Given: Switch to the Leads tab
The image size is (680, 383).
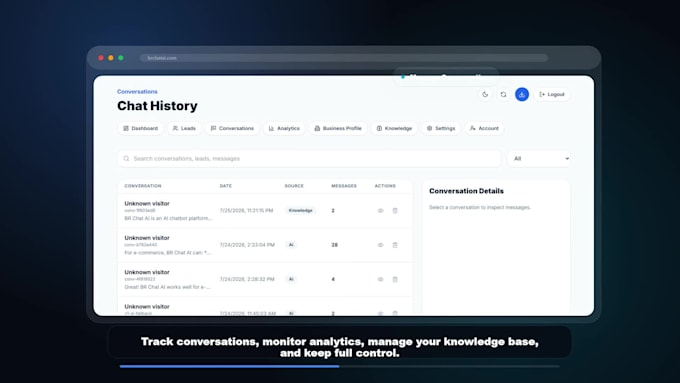Looking at the screenshot, I should pos(184,128).
